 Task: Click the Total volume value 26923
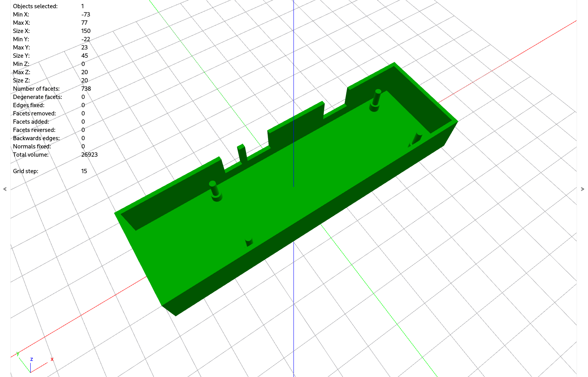(x=89, y=154)
